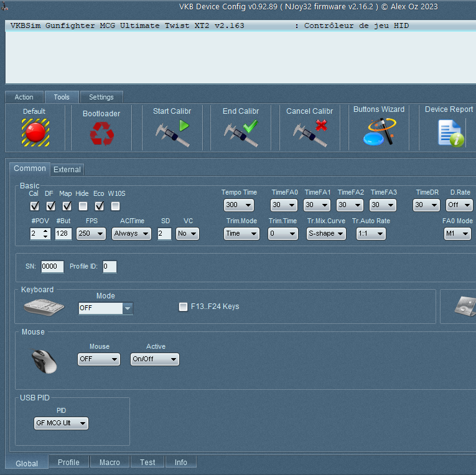Switch to the Action tab

(x=24, y=97)
